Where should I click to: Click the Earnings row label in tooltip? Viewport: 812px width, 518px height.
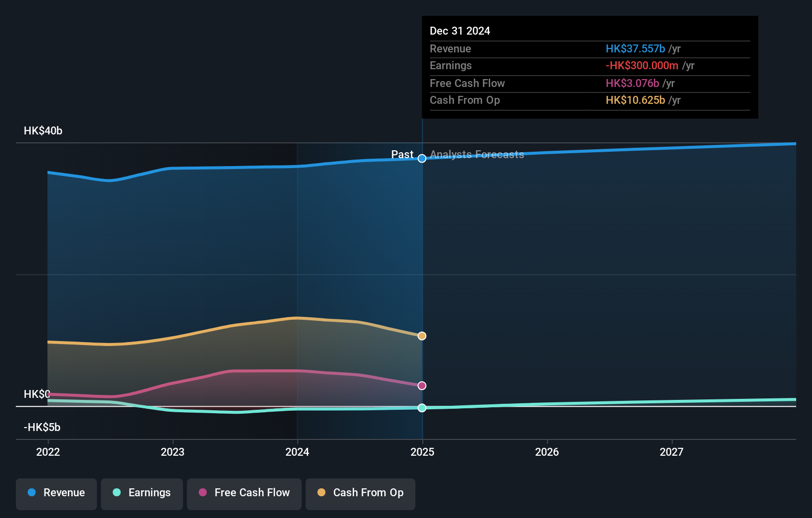[451, 66]
